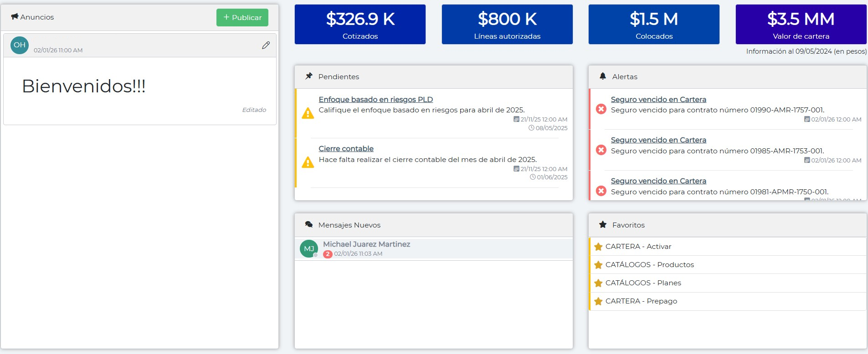Click the MJ avatar of Michael Juarez
Image resolution: width=868 pixels, height=354 pixels.
pyautogui.click(x=309, y=248)
